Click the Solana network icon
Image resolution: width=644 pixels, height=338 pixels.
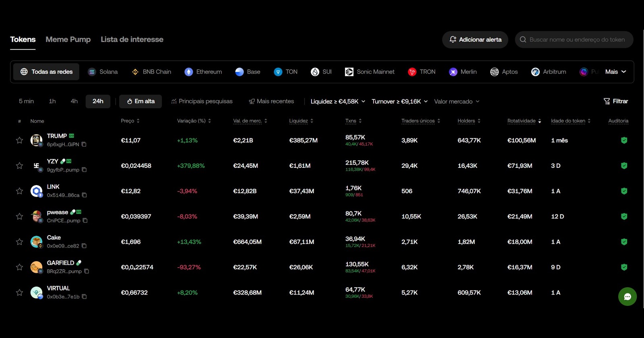coord(92,72)
